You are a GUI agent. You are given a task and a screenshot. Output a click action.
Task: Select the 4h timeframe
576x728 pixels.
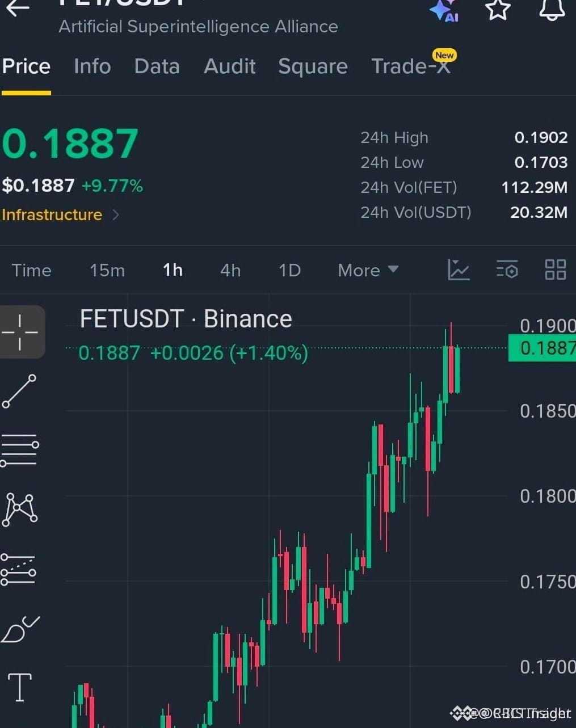(x=230, y=270)
